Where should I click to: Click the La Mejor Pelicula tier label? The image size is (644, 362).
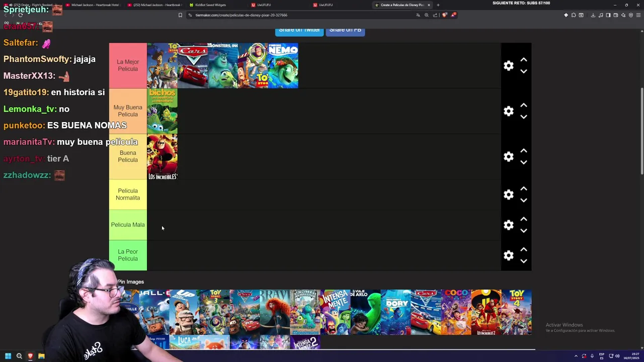click(x=128, y=66)
